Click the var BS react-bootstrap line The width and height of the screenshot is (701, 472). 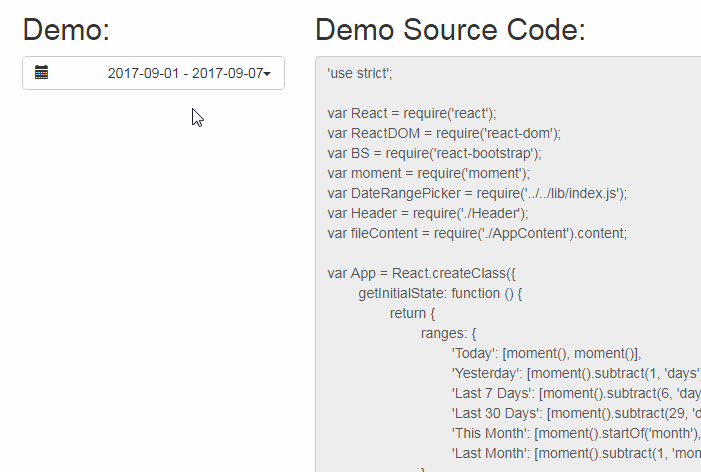point(435,153)
